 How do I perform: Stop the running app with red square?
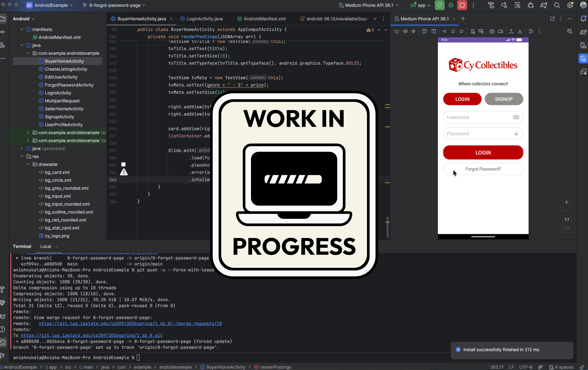tap(462, 5)
